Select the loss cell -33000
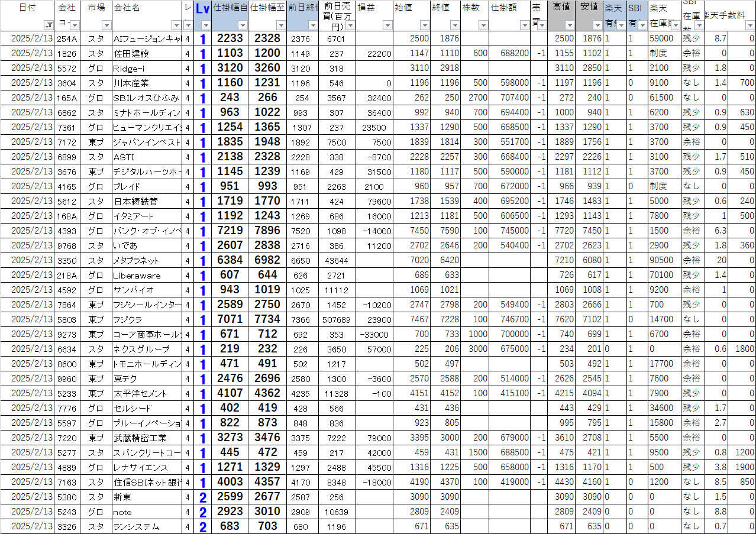The image size is (756, 534). (x=374, y=334)
